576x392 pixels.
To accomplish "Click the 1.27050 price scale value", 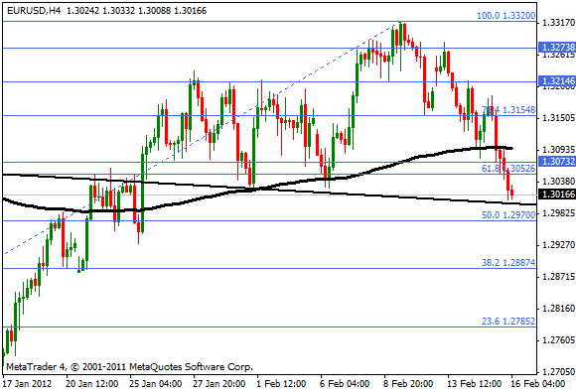I will pyautogui.click(x=558, y=372).
